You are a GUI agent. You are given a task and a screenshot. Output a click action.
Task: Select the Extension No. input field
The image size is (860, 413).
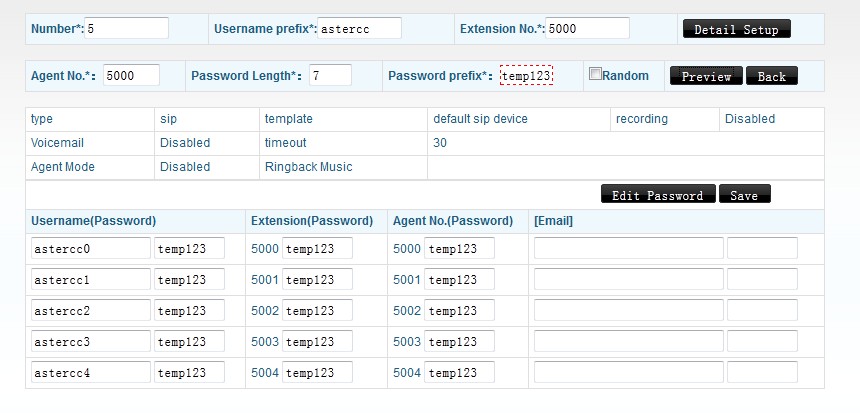click(588, 28)
